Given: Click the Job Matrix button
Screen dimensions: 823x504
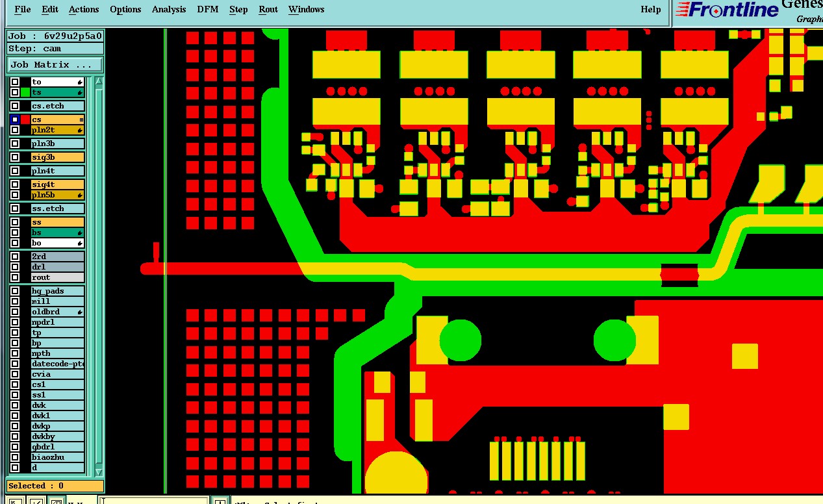Looking at the screenshot, I should 55,65.
